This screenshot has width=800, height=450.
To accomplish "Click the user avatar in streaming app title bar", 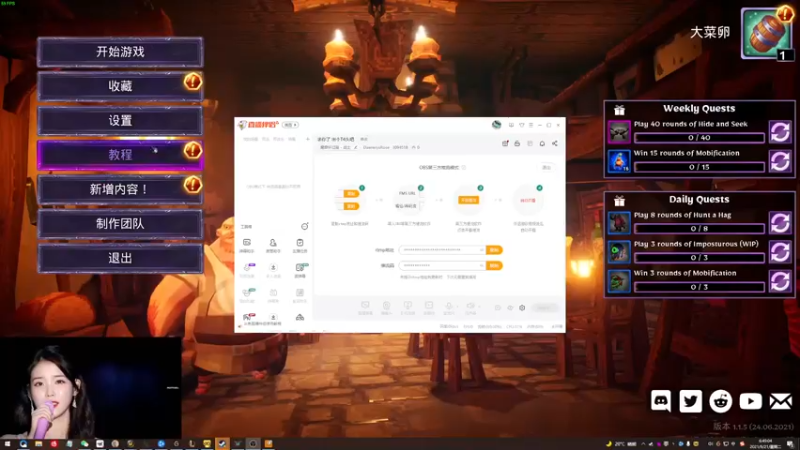I will [496, 124].
